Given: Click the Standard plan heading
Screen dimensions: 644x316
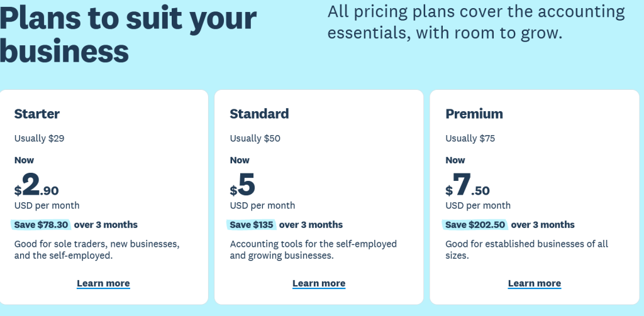Looking at the screenshot, I should (x=259, y=114).
